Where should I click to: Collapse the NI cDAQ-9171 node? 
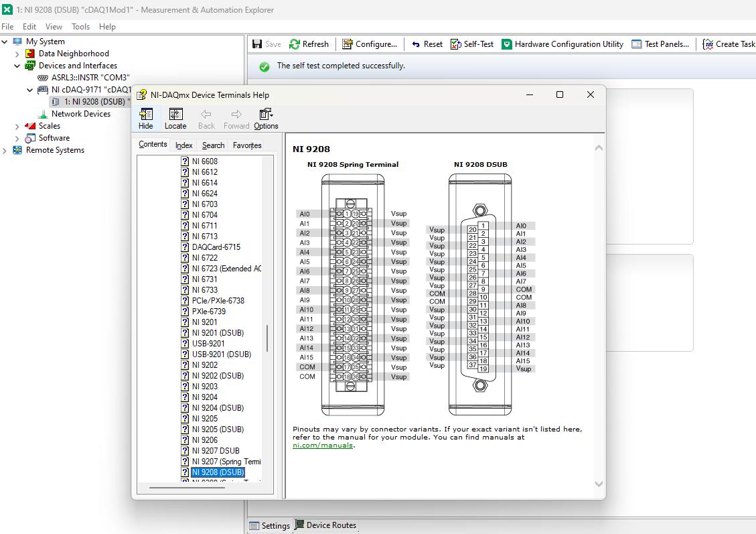[x=30, y=90]
